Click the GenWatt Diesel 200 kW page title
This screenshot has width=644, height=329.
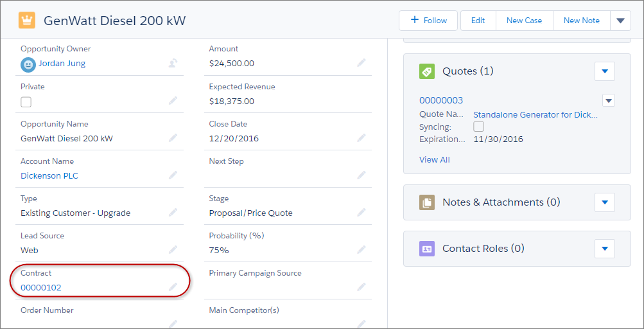[x=114, y=21]
